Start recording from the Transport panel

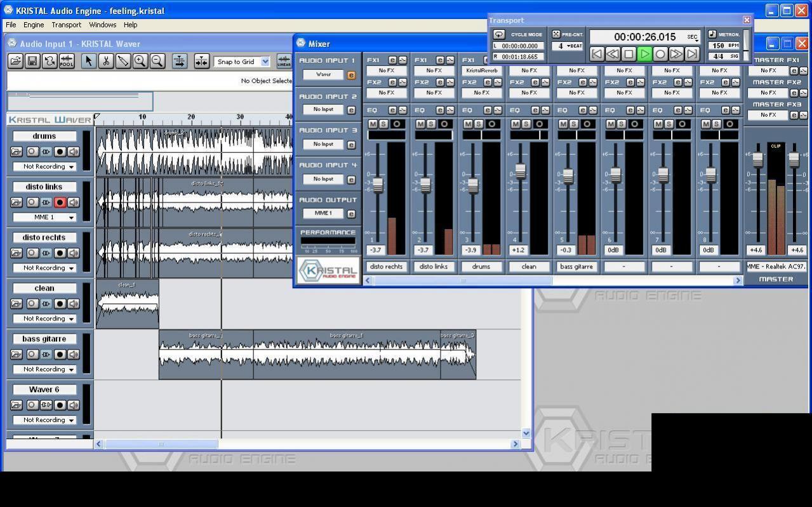point(660,55)
